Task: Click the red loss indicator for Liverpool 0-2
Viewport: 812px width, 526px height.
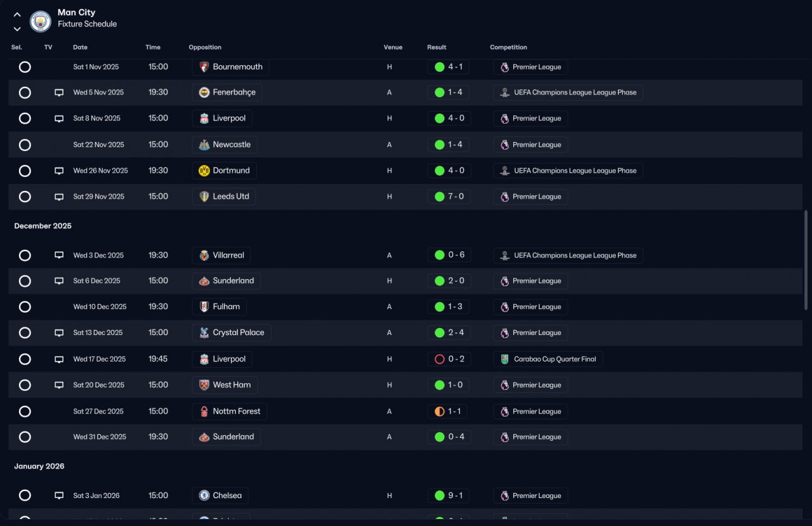Action: [x=439, y=359]
